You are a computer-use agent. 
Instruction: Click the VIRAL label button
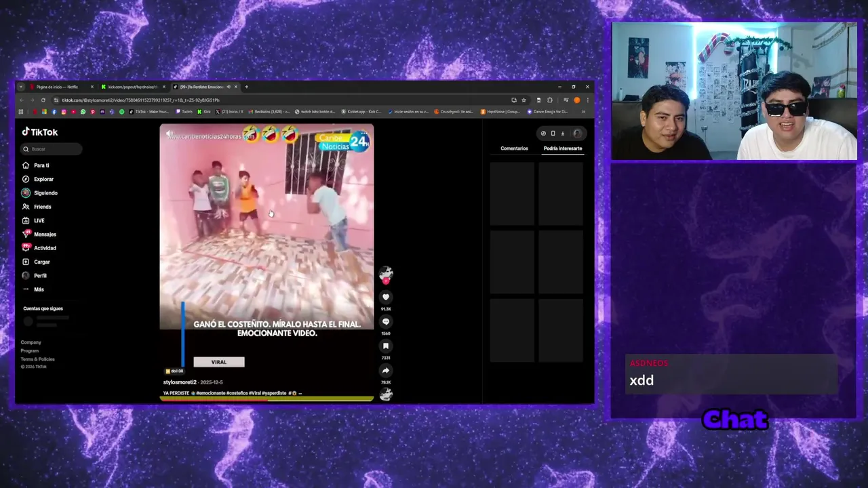pyautogui.click(x=218, y=362)
